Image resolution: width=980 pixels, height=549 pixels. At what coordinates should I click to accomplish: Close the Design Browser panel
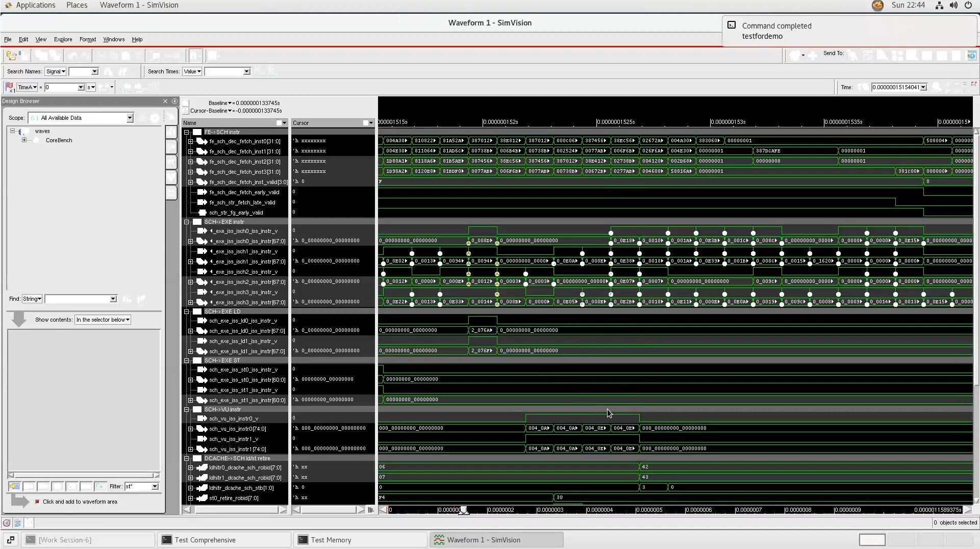tap(165, 101)
